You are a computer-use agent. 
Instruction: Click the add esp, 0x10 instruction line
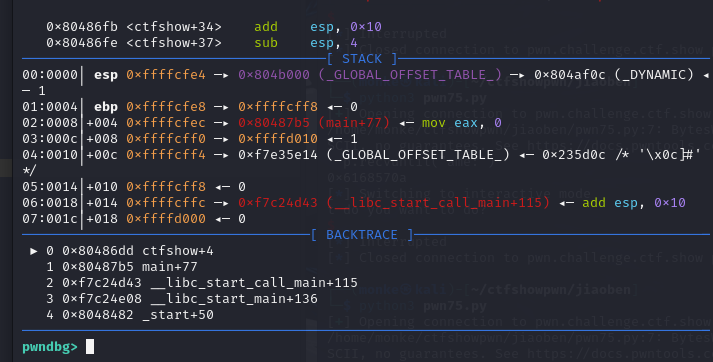pos(214,27)
